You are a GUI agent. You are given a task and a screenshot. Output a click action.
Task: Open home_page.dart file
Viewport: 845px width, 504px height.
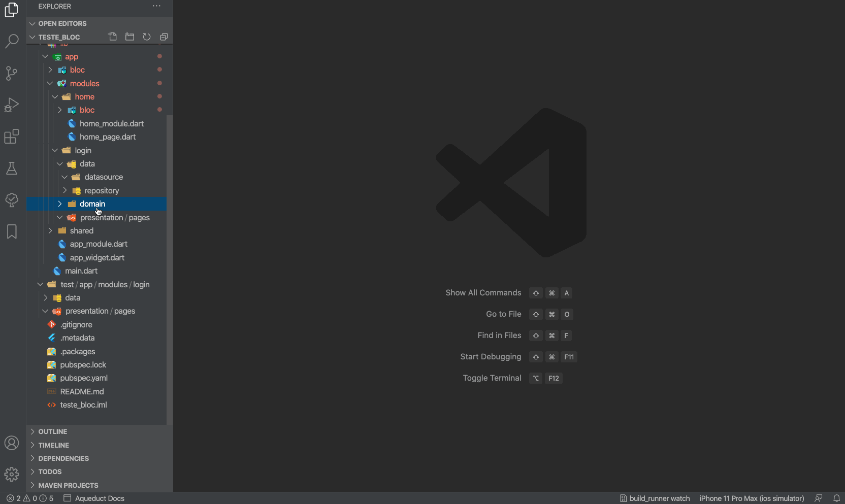[107, 137]
